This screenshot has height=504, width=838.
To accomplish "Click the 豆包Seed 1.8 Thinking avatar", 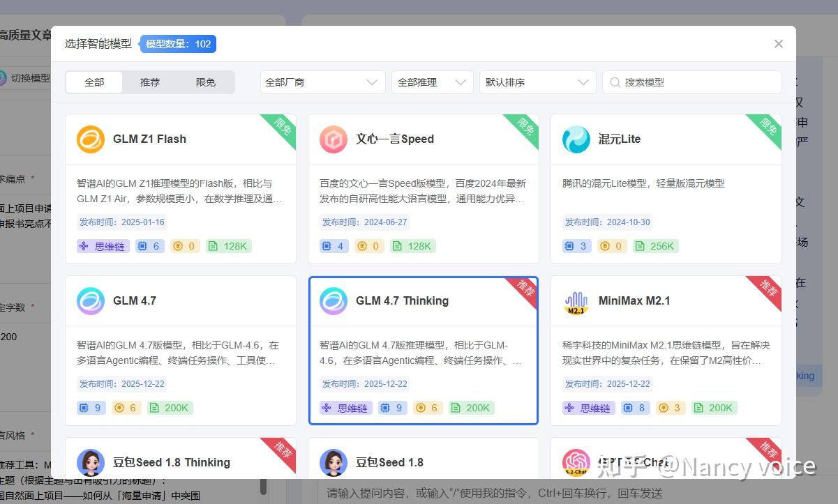I will pyautogui.click(x=91, y=463).
